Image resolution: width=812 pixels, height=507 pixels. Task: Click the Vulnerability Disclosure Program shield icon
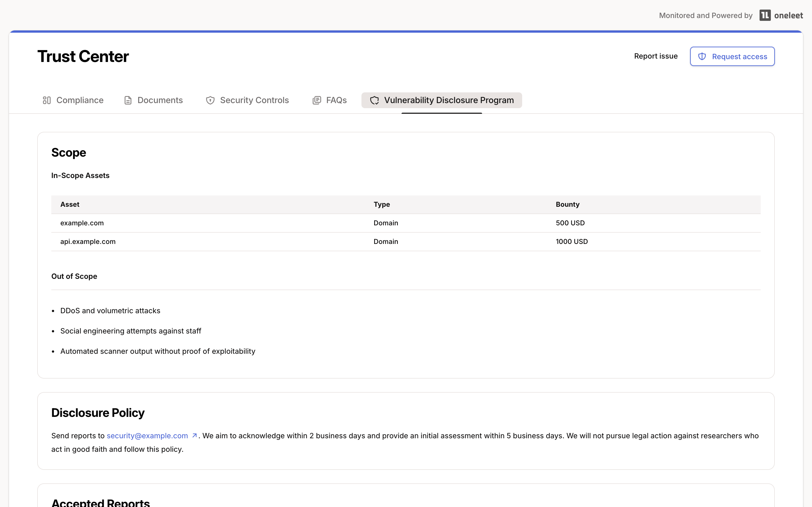(375, 100)
